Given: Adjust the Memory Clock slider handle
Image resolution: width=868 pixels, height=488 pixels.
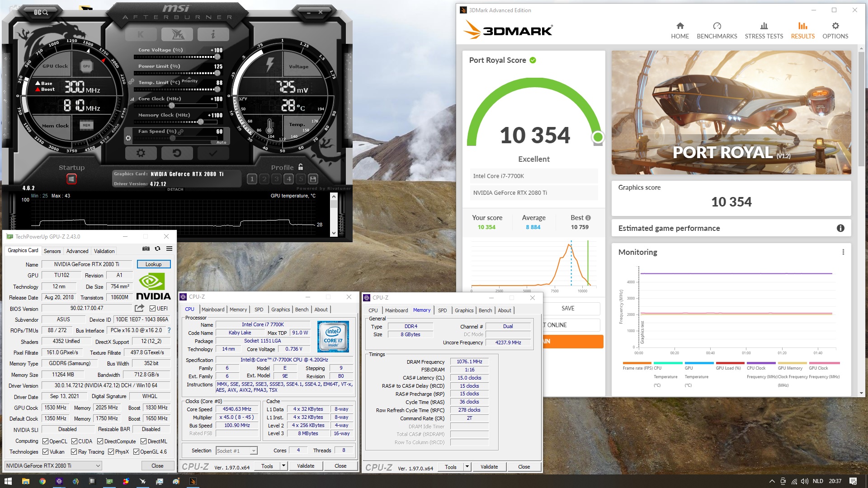Looking at the screenshot, I should pyautogui.click(x=201, y=122).
